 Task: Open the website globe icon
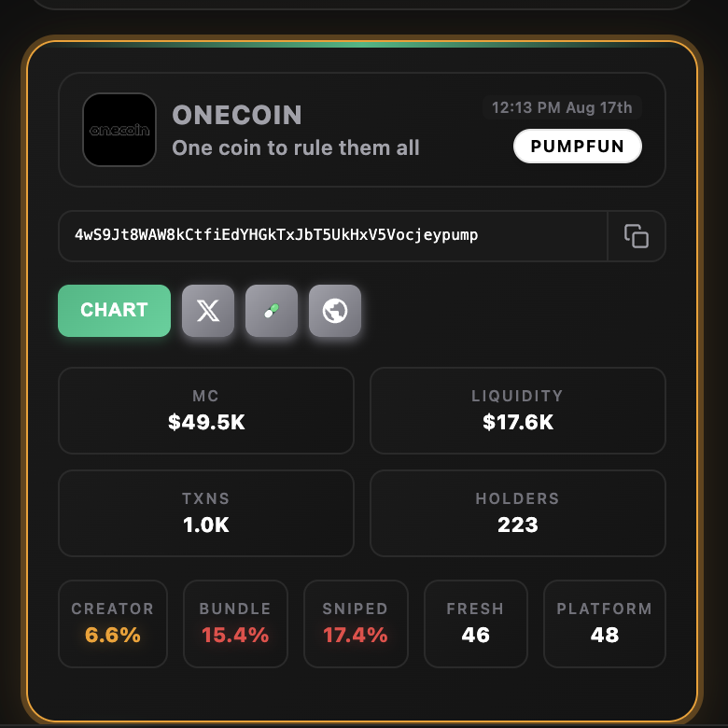coord(335,311)
